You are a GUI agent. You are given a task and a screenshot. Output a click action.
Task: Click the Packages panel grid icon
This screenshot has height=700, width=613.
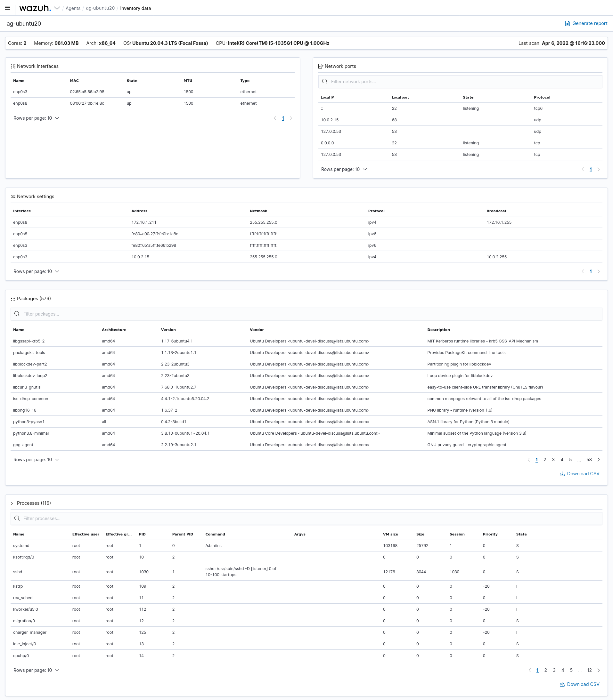(13, 298)
